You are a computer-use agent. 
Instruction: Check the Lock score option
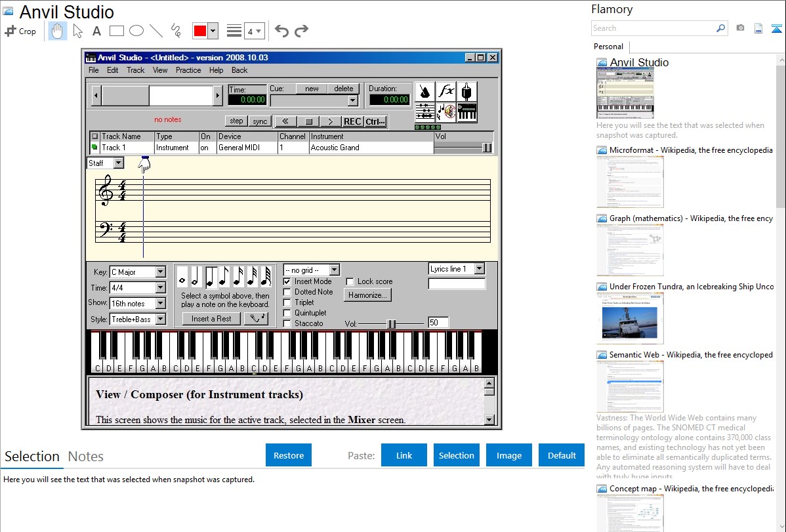(350, 281)
